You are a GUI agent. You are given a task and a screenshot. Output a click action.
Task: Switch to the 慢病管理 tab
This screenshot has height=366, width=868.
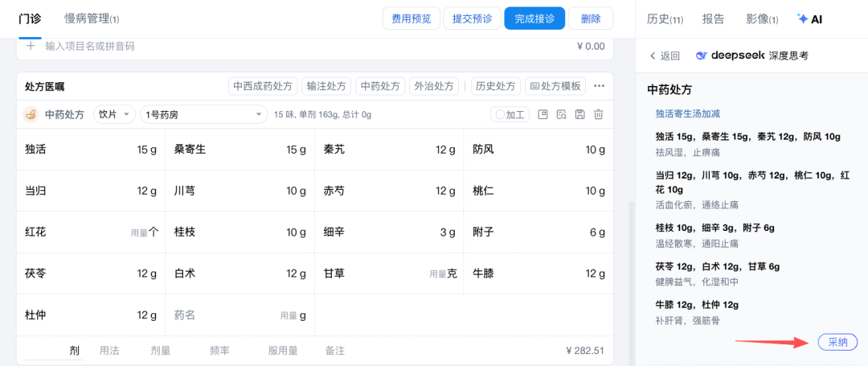[x=92, y=19]
